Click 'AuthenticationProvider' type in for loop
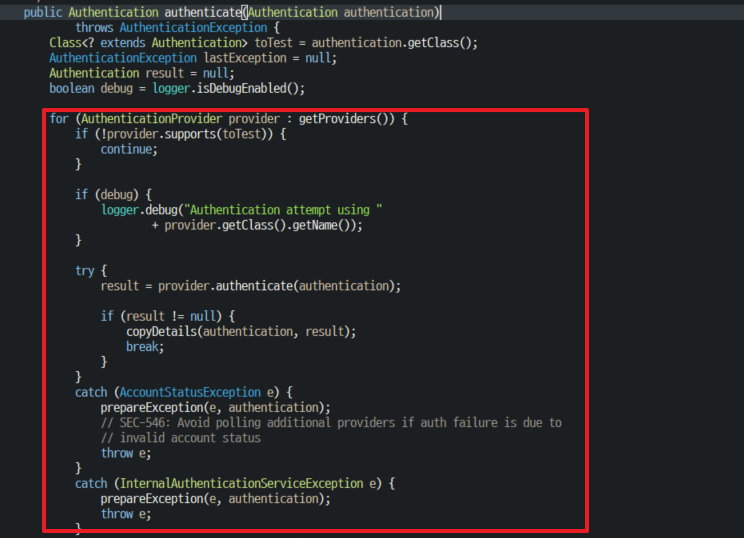744x538 pixels. 151,119
